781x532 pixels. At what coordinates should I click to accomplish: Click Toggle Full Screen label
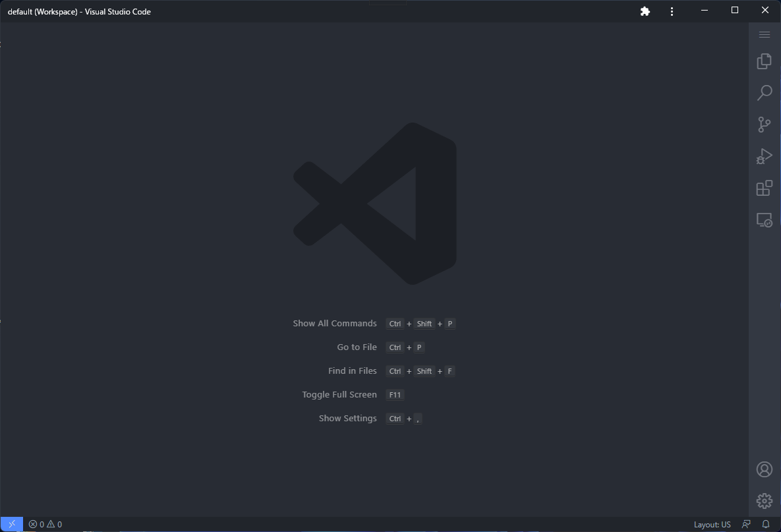[x=339, y=394]
